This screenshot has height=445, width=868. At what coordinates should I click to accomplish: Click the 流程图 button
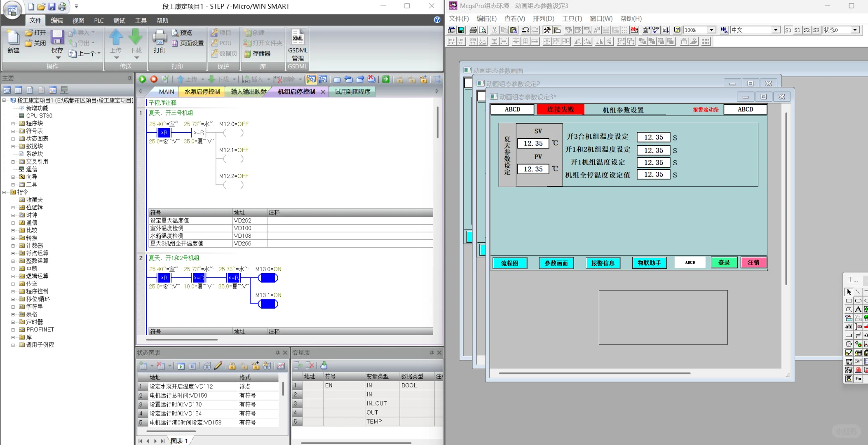(509, 263)
